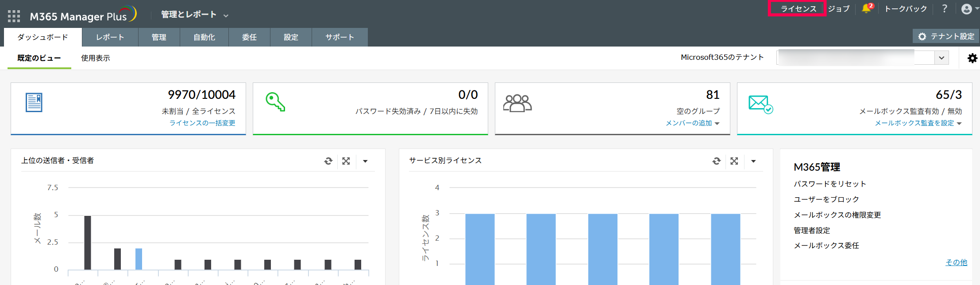The height and width of the screenshot is (285, 980).
Task: Refresh the 上位の送信者・受信者 chart
Action: click(328, 161)
